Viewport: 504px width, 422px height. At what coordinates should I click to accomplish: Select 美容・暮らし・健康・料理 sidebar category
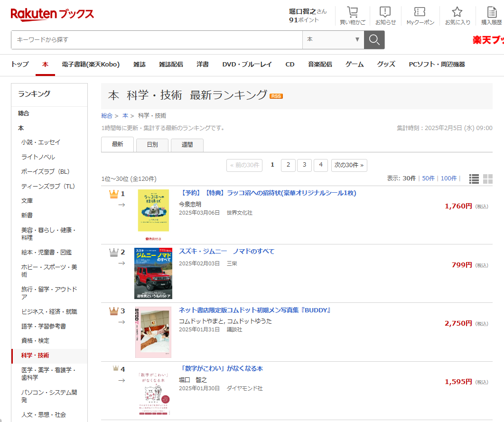pos(48,234)
